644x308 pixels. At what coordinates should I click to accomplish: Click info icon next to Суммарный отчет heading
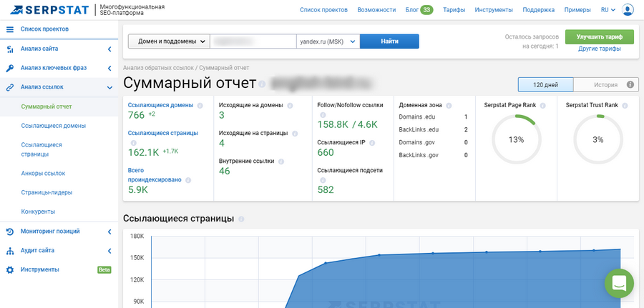(x=262, y=84)
